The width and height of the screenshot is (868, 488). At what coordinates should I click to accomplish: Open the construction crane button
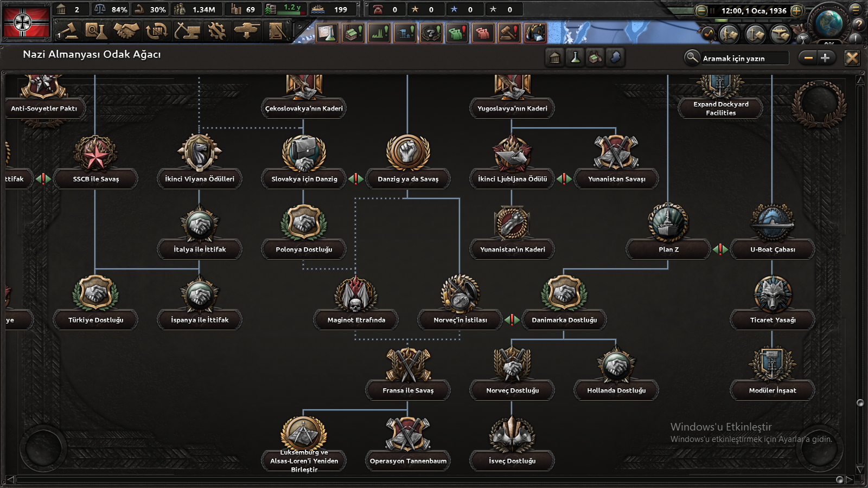coord(187,31)
